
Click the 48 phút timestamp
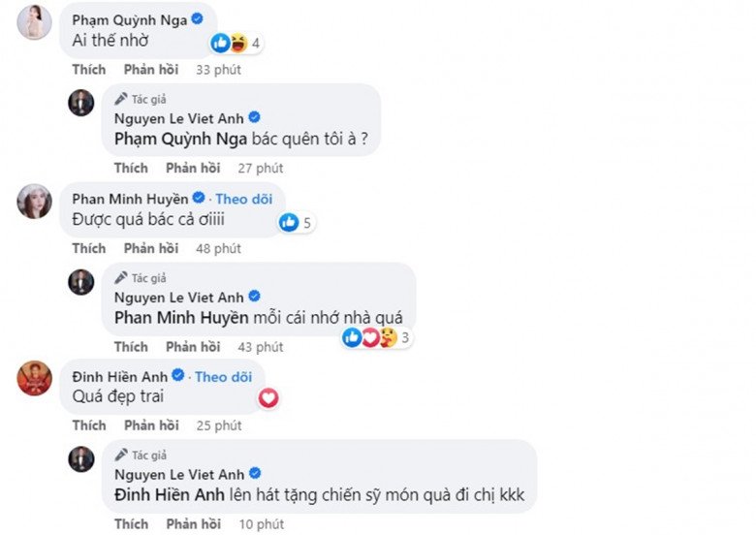[x=218, y=248]
